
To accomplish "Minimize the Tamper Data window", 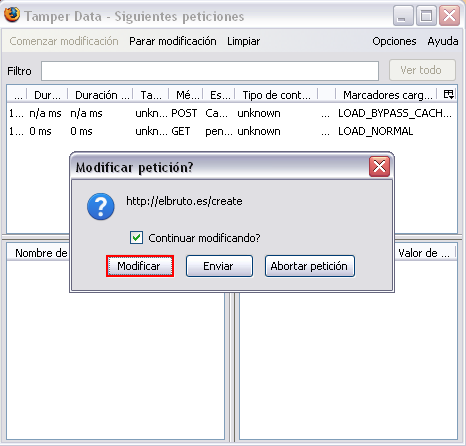I will pos(403,15).
